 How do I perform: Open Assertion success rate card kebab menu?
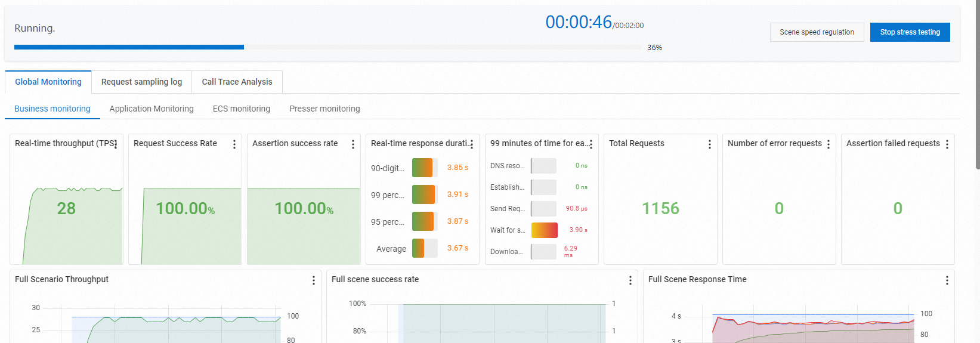point(353,144)
